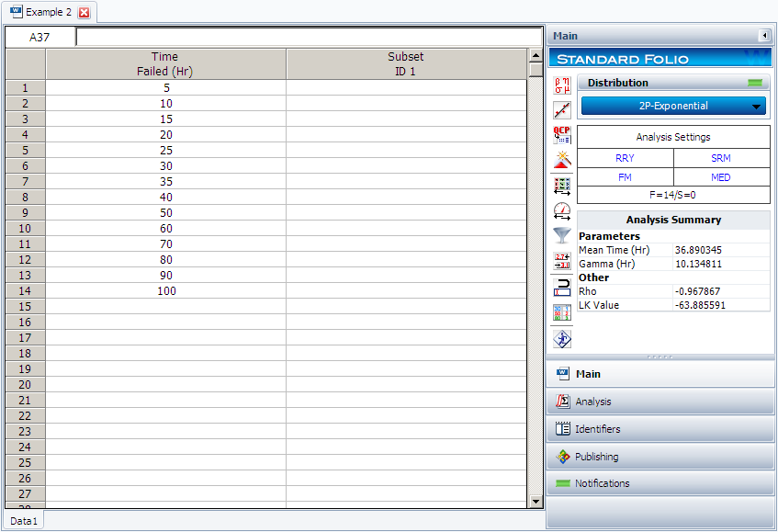Click the F=14/S=0 data count cell
This screenshot has width=778, height=532.
click(x=673, y=195)
